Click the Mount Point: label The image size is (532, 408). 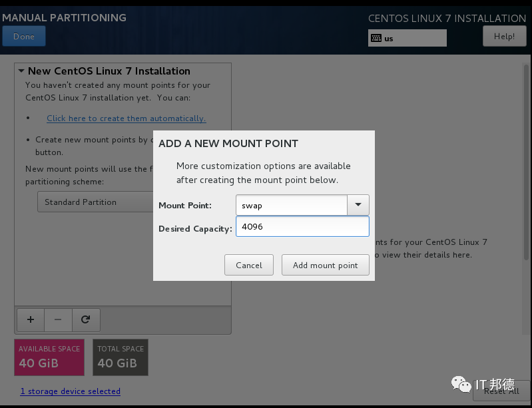click(x=185, y=205)
